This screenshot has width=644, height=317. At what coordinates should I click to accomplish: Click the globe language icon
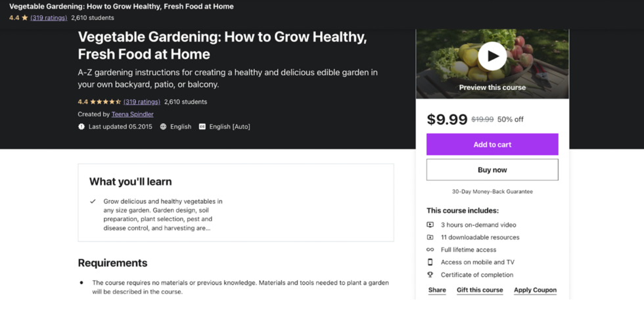click(163, 127)
